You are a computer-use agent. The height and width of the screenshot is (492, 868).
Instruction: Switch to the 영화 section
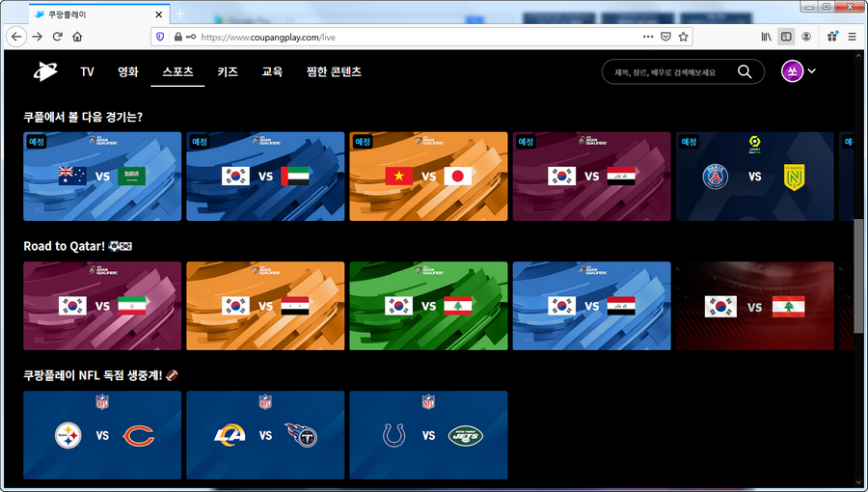(x=128, y=72)
